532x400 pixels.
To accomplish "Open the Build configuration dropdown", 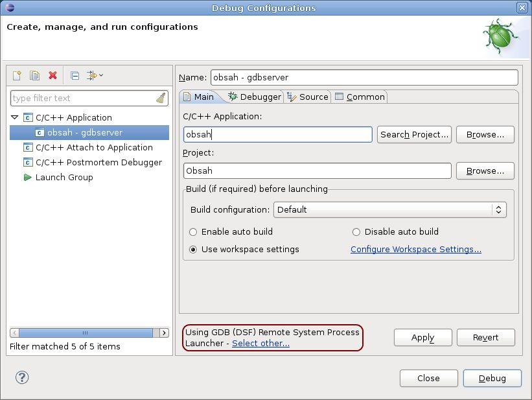I will (390, 209).
